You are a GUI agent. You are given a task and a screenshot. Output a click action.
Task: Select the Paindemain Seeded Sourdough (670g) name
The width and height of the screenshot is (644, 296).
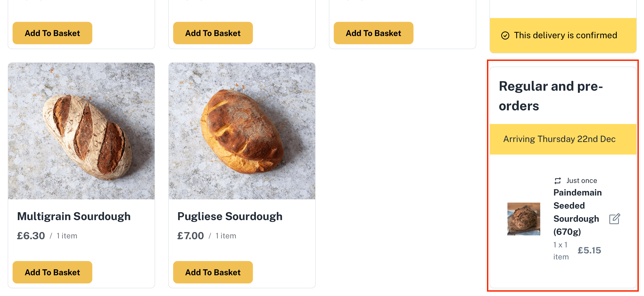[x=577, y=212]
